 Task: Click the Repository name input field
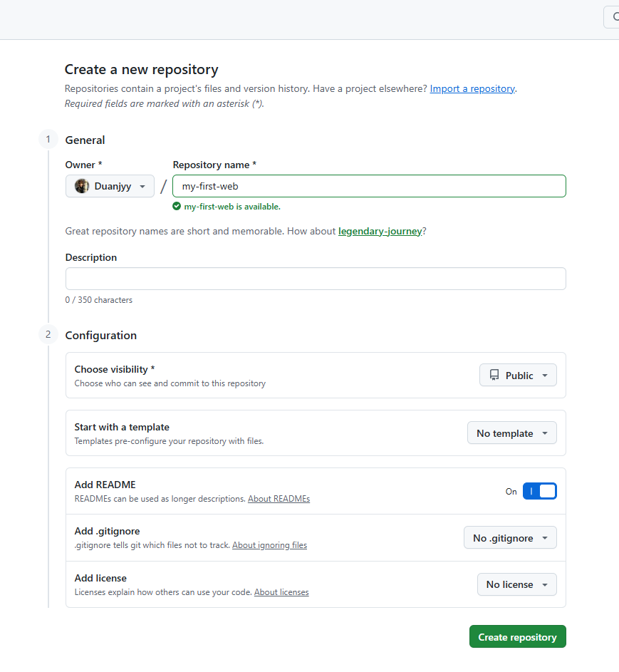(x=369, y=186)
